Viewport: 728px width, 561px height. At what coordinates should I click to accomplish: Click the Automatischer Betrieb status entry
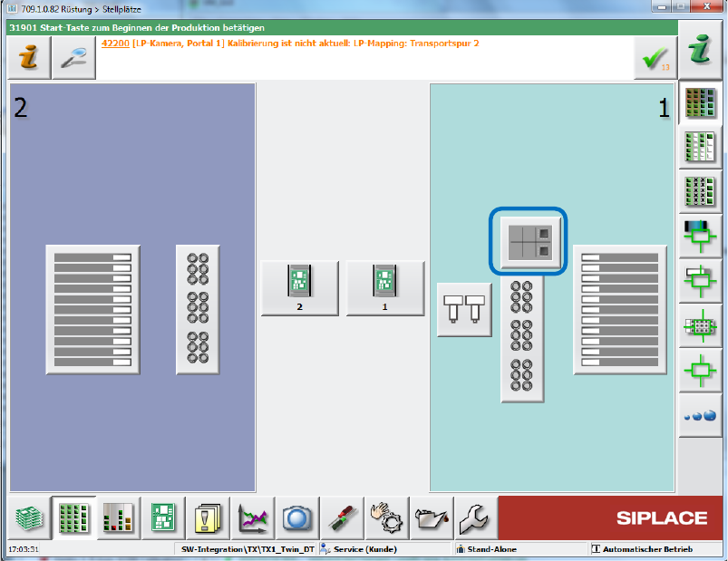pyautogui.click(x=647, y=549)
